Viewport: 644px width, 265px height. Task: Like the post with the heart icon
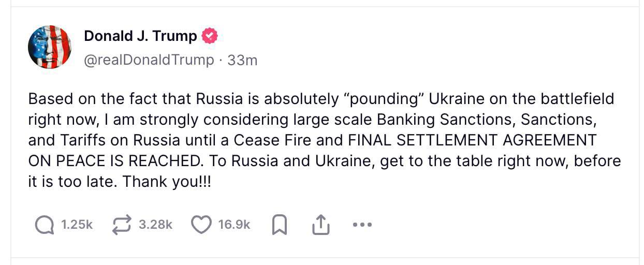pos(201,225)
